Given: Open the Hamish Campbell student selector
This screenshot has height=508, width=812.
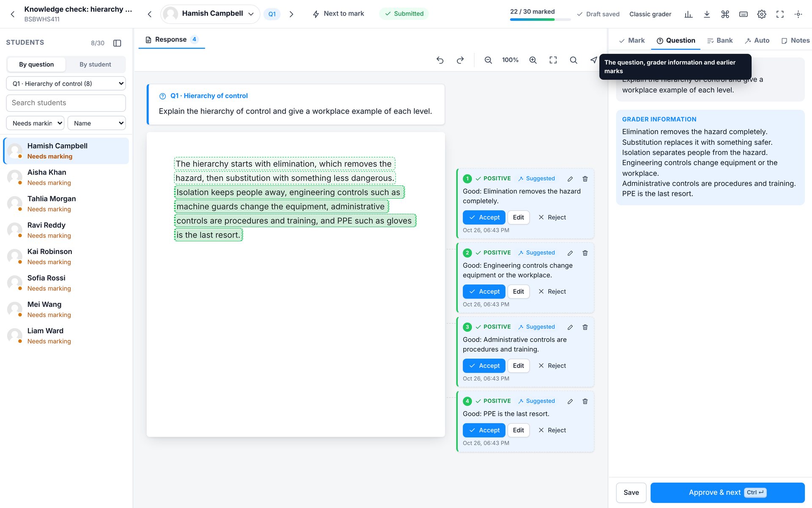Looking at the screenshot, I should [x=210, y=14].
